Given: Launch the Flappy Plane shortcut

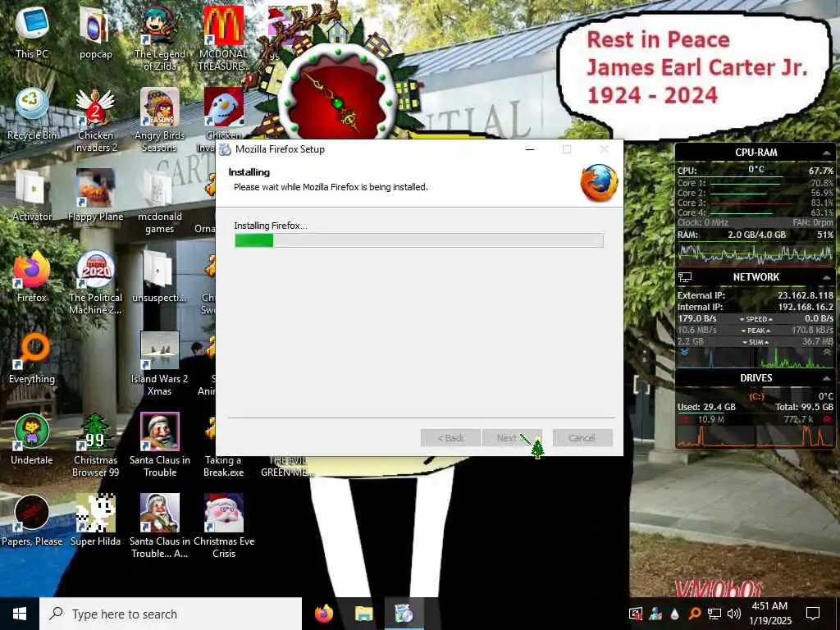Looking at the screenshot, I should pos(95,195).
